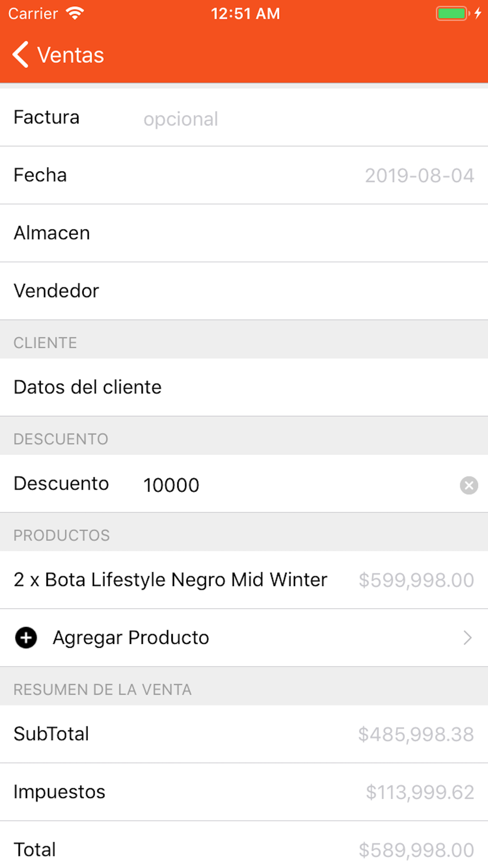Select an Almacen
This screenshot has width=488, height=868.
pos(244,233)
